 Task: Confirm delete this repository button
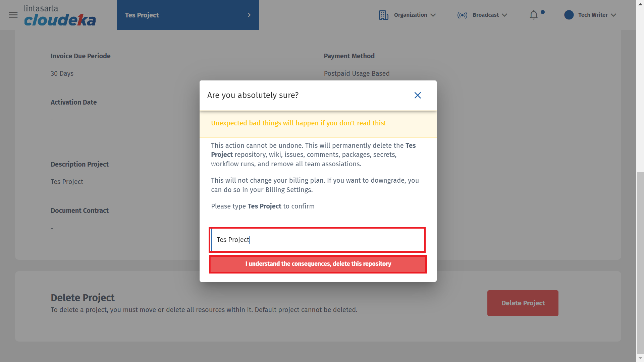[x=318, y=264]
